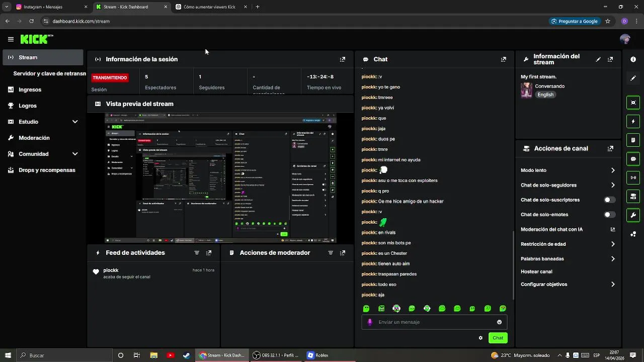Open Chrome tab search dropdown

click(7, 7)
